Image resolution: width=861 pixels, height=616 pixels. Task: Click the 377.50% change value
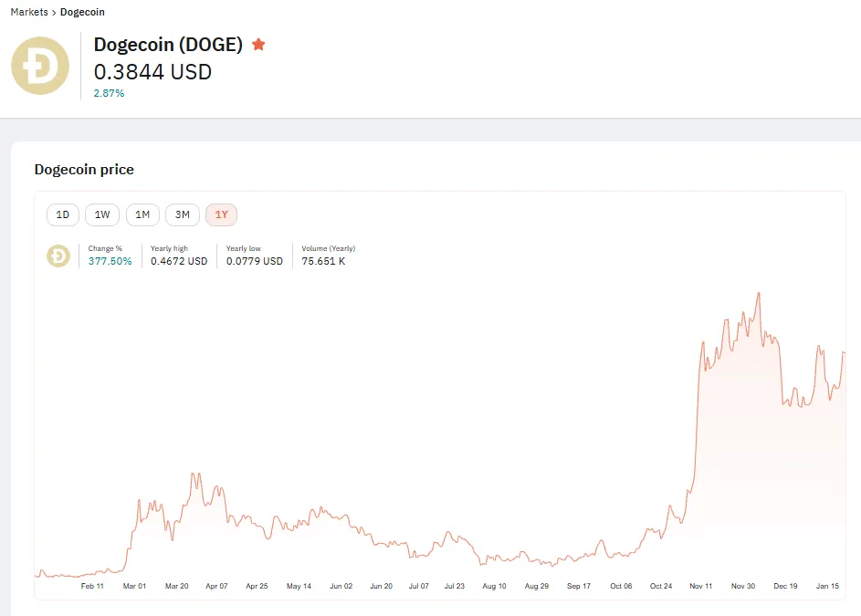tap(110, 261)
